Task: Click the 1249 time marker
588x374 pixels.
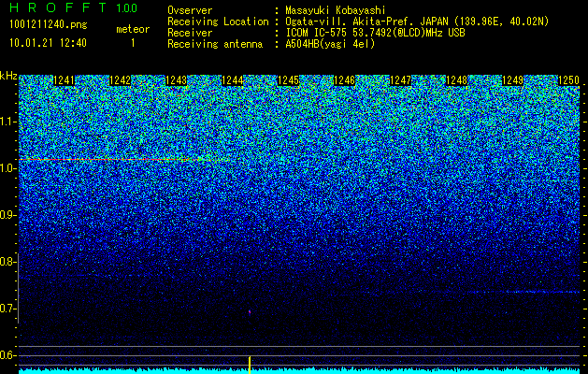Action: [x=512, y=80]
